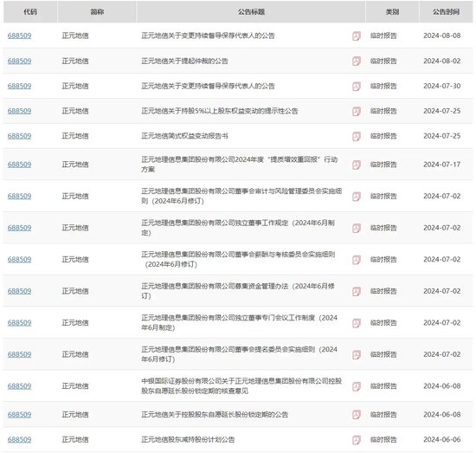Click title 正元地信关于持股5%以上股东权益变动的提示性公告

(x=220, y=111)
